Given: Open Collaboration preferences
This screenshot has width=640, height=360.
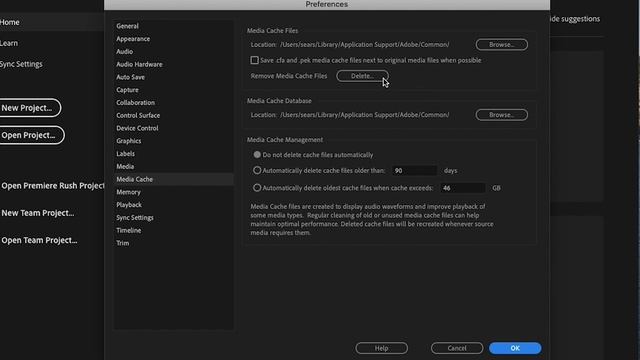Looking at the screenshot, I should (136, 102).
